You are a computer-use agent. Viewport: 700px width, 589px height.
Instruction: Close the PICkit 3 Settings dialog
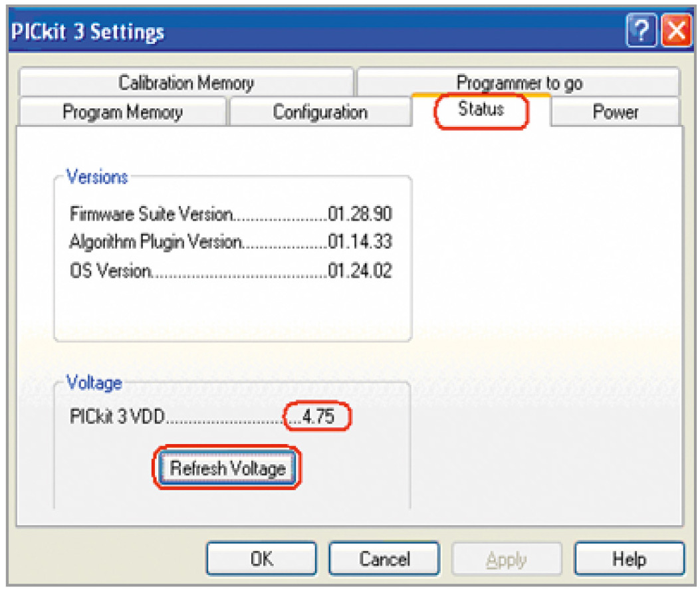(676, 31)
